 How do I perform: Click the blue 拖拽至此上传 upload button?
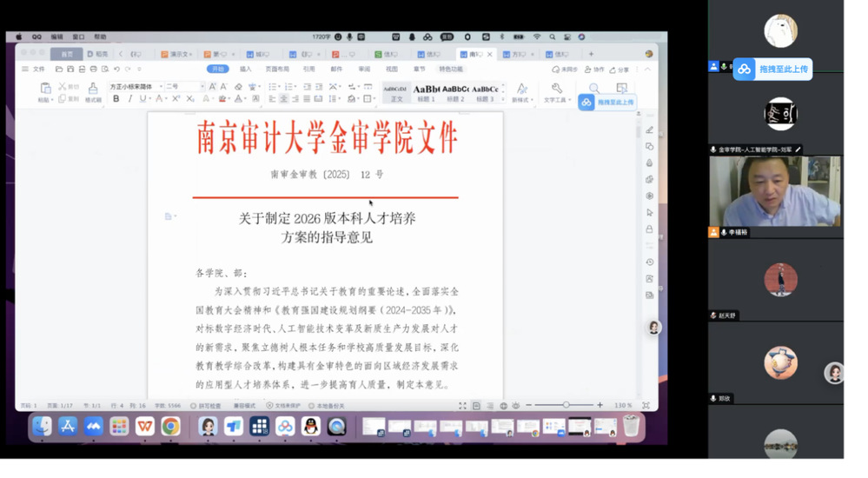pos(772,70)
